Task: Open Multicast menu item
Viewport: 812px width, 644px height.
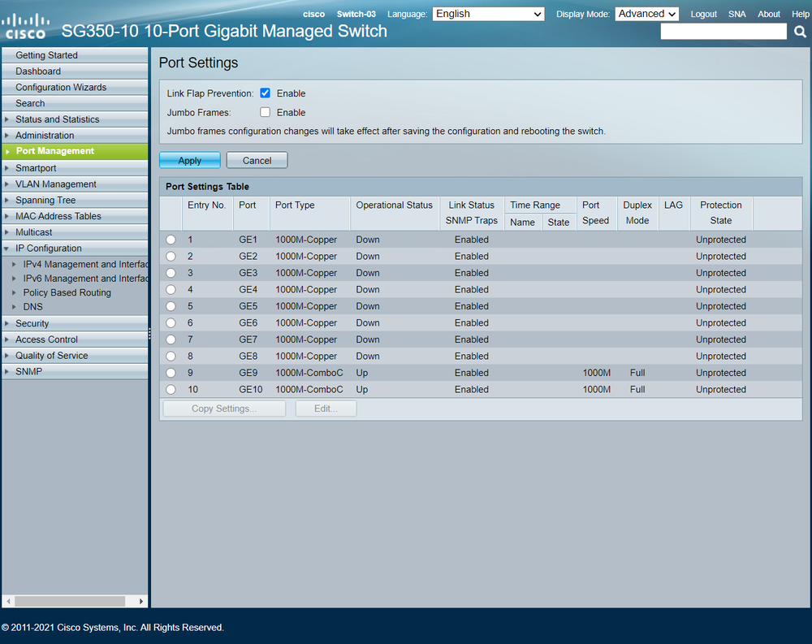Action: point(75,232)
